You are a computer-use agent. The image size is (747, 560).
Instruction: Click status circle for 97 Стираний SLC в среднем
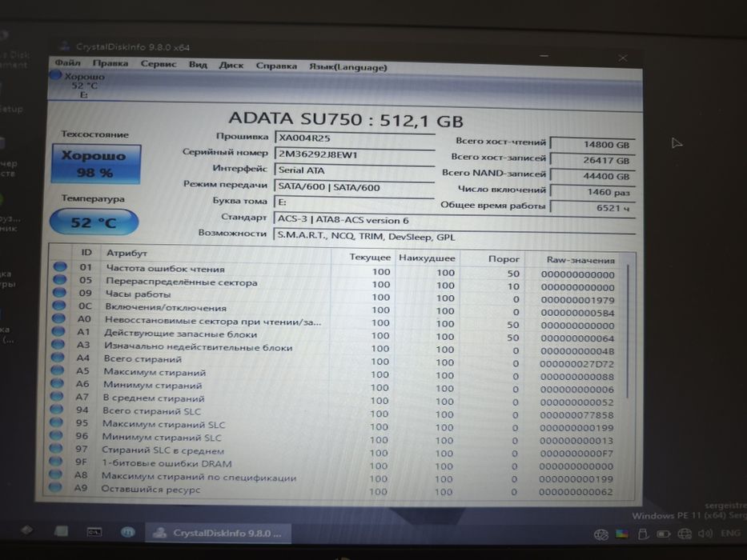56,448
